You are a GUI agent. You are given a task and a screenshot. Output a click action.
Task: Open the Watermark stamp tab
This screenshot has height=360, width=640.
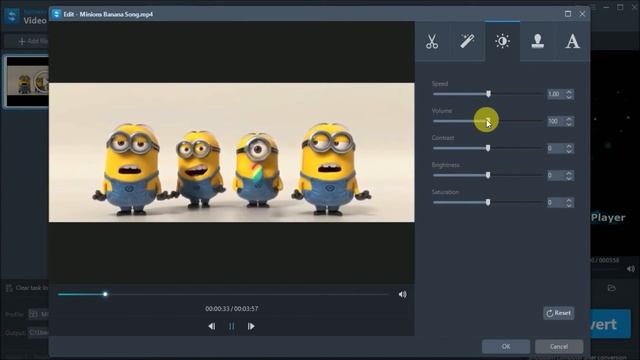click(538, 41)
